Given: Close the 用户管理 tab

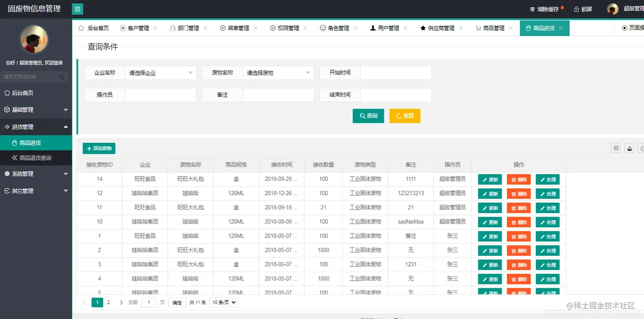Looking at the screenshot, I should 405,28.
